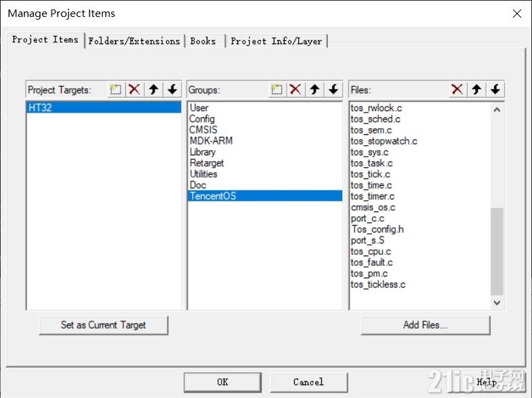The width and height of the screenshot is (532, 398).
Task: Move selected group up
Action: (x=314, y=89)
